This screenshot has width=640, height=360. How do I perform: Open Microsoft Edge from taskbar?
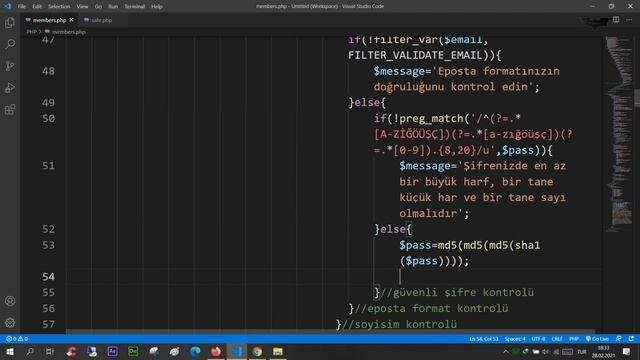[195, 351]
